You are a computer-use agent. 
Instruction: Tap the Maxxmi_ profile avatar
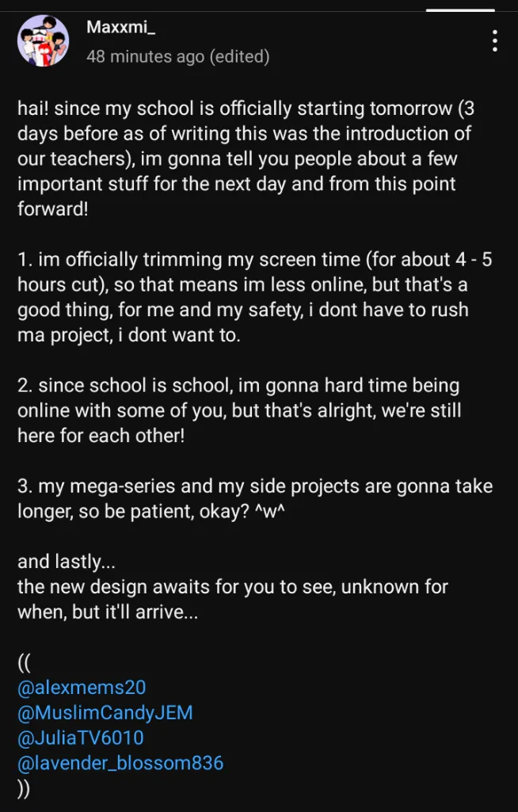[43, 41]
